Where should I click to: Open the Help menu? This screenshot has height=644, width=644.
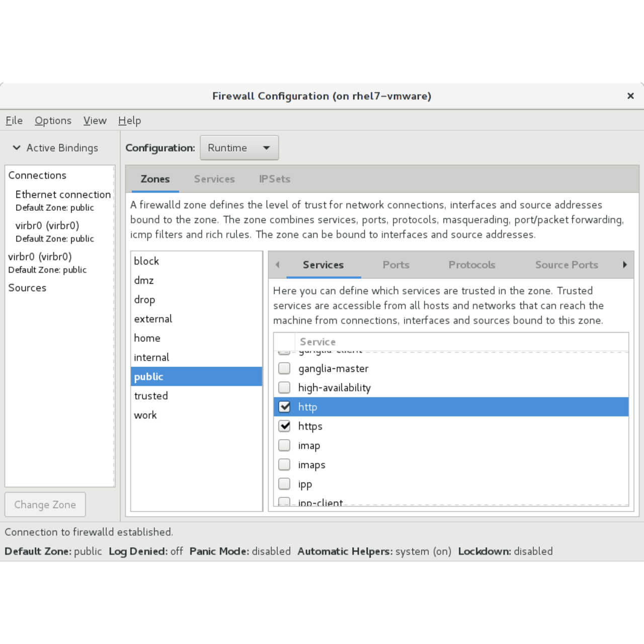tap(129, 121)
